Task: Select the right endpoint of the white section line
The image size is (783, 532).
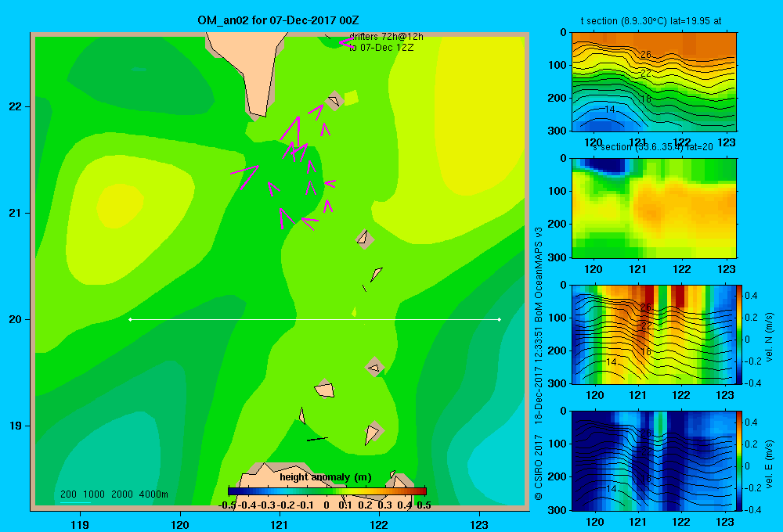Action: (500, 319)
